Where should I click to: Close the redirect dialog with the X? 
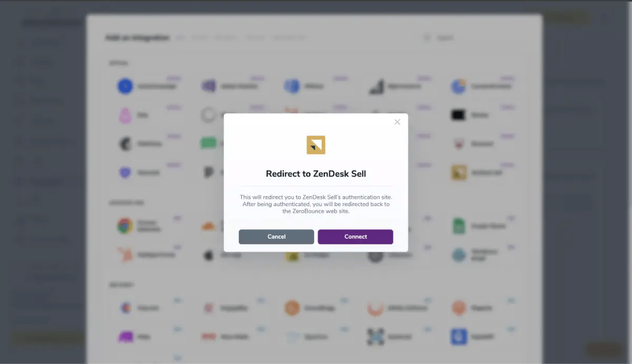397,122
